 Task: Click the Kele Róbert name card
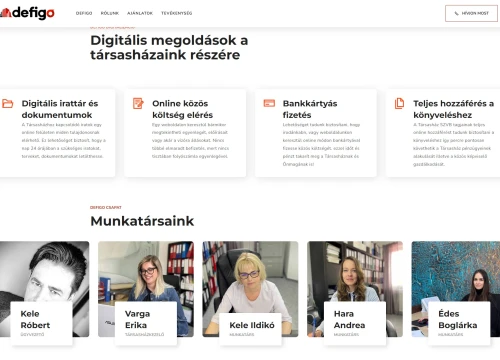41,323
